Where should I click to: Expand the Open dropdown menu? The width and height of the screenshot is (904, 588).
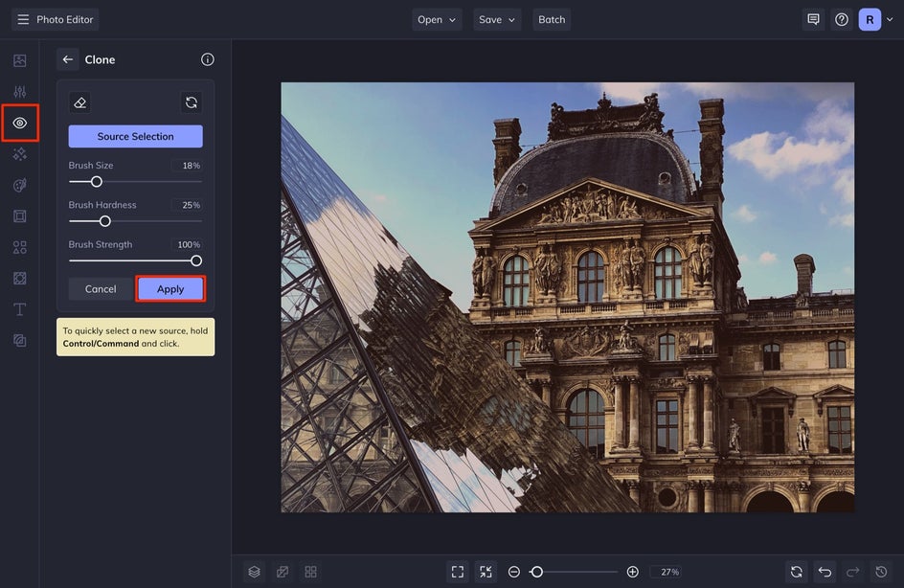437,19
